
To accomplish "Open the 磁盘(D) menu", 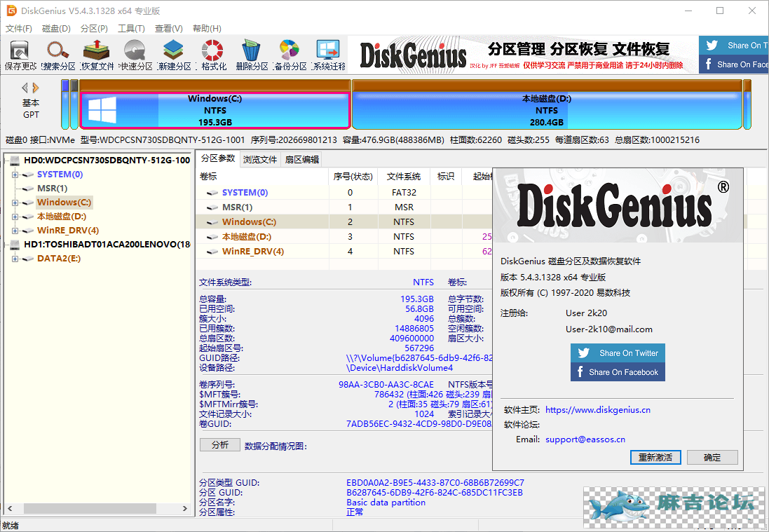I will 56,29.
